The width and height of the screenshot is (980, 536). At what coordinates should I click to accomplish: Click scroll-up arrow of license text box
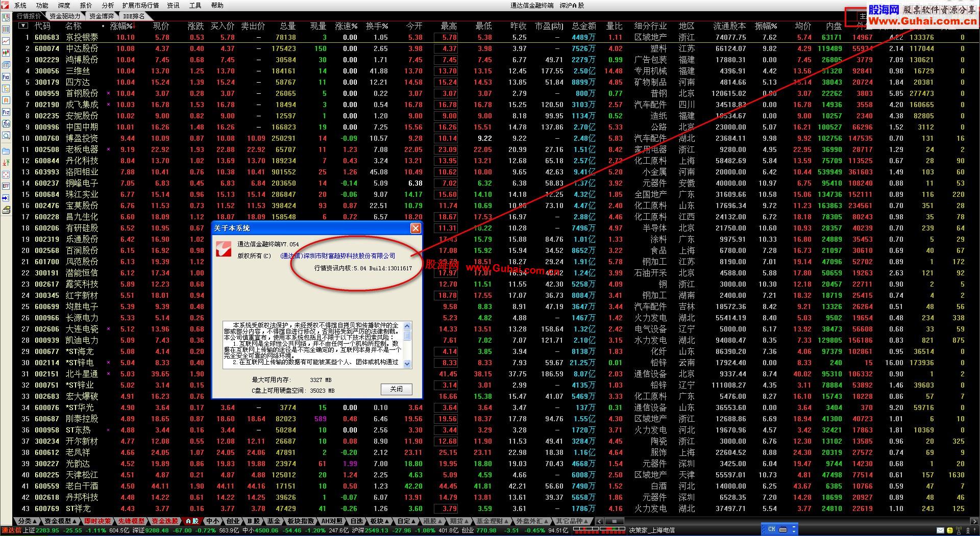[x=407, y=326]
